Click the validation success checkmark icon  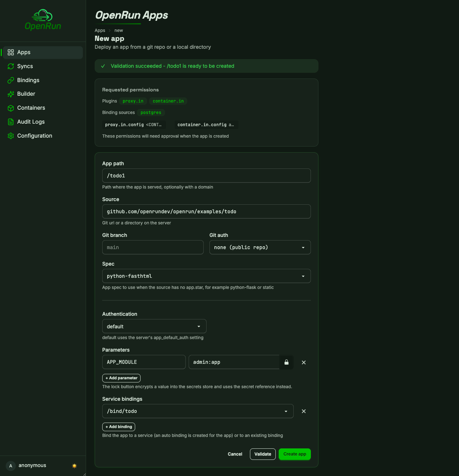103,66
